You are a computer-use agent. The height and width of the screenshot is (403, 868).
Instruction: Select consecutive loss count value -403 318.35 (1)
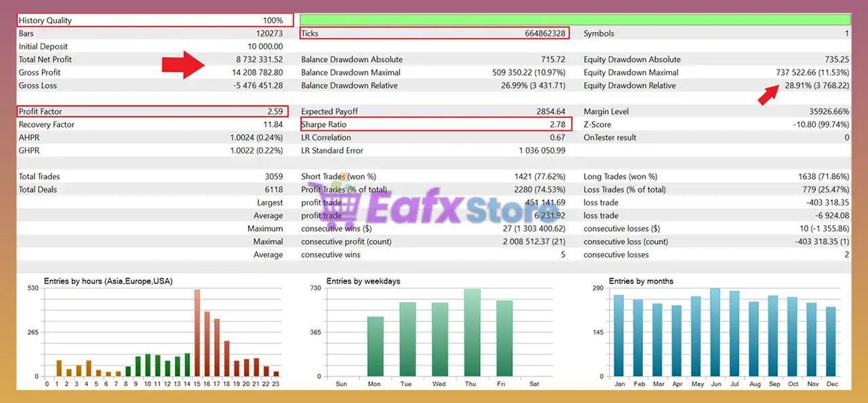pyautogui.click(x=822, y=242)
